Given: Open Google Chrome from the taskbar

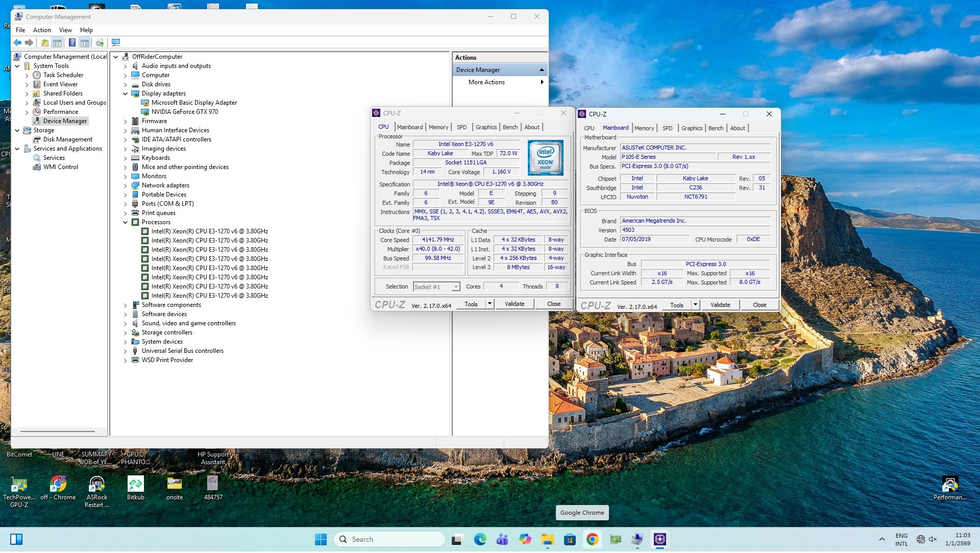Looking at the screenshot, I should click(x=592, y=540).
